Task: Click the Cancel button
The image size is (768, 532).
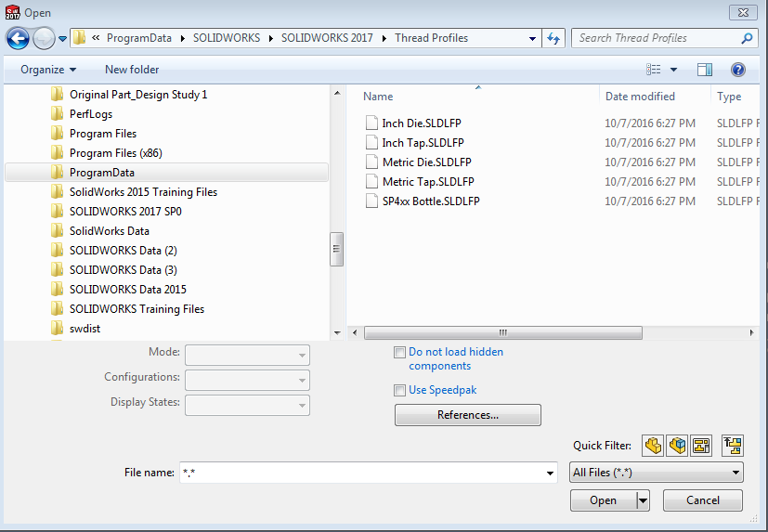Action: 703,500
